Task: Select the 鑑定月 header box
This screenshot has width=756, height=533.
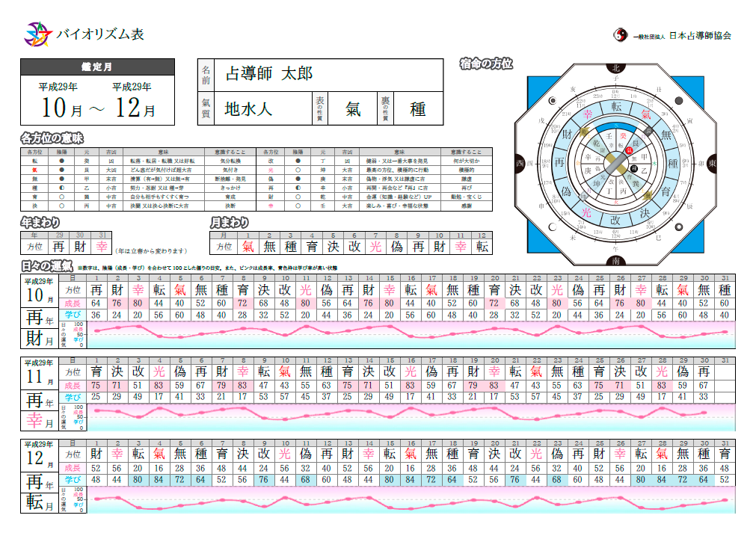Action: (x=97, y=67)
